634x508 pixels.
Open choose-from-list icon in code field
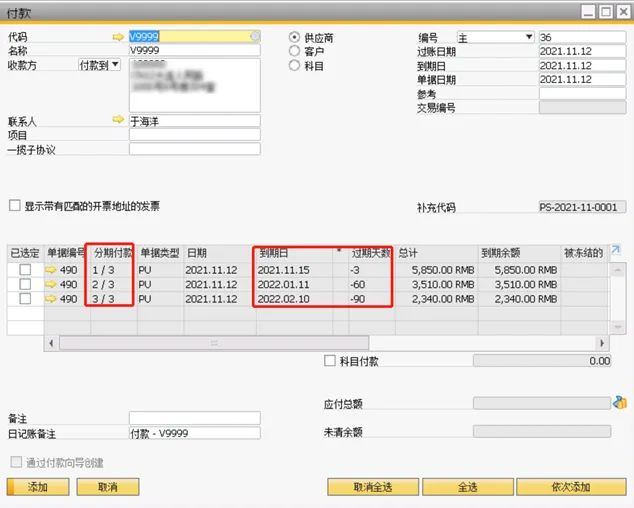coord(255,36)
